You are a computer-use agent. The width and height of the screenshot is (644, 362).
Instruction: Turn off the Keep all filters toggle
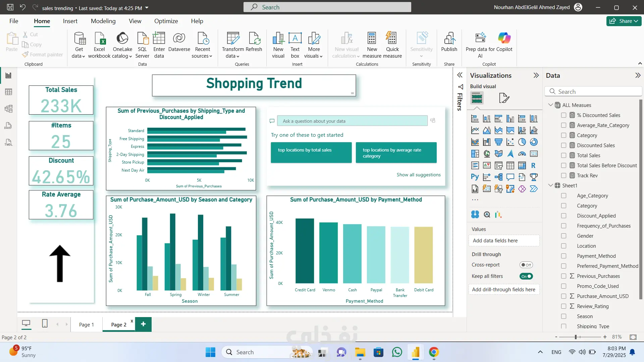(x=526, y=276)
